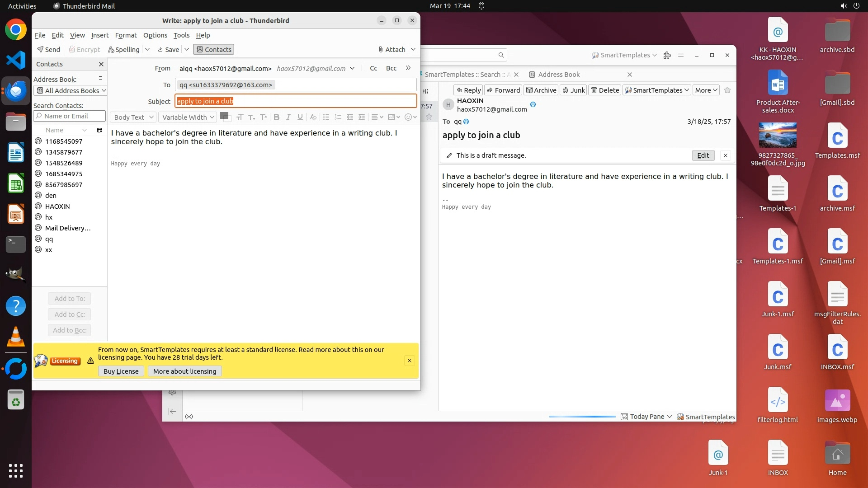
Task: Toggle bold text formatting
Action: coord(276,117)
